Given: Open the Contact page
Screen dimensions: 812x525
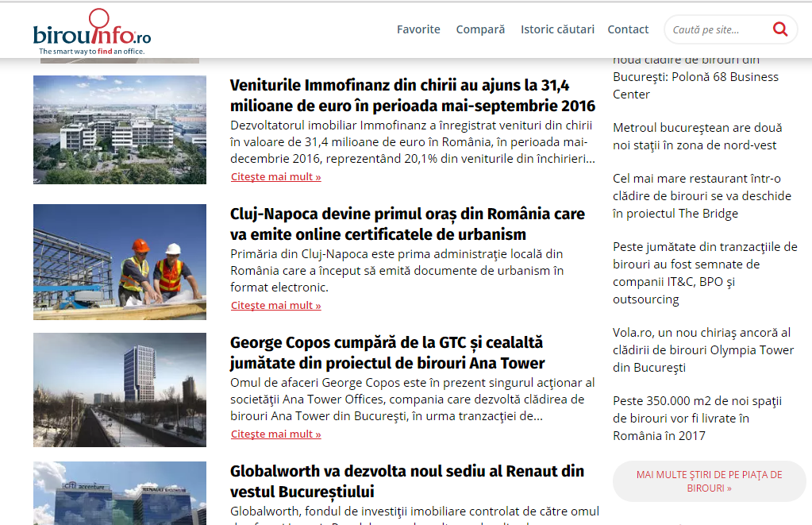Looking at the screenshot, I should pos(628,29).
